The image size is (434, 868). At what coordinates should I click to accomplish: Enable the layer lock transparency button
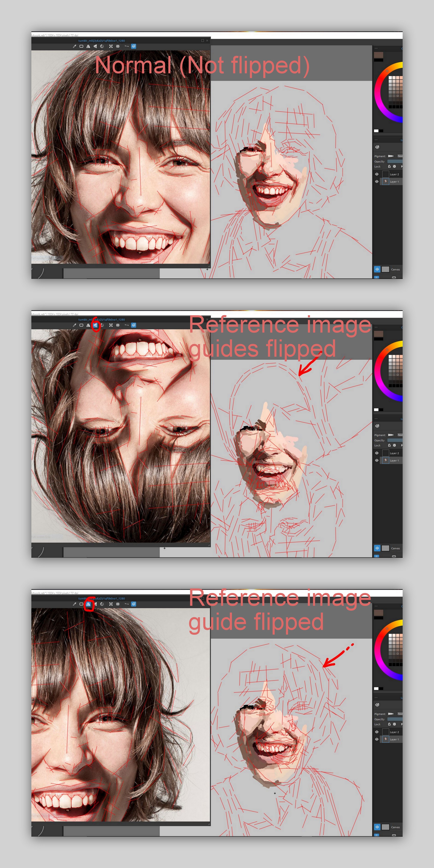[x=394, y=167]
